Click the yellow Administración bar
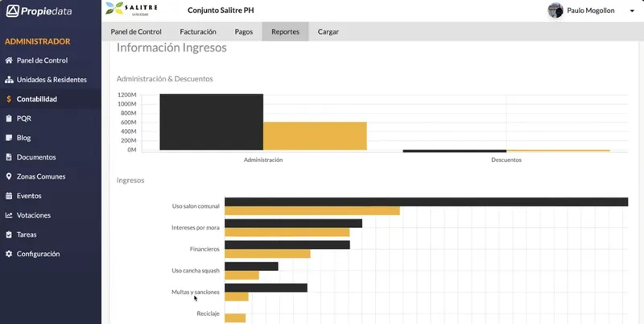 pos(315,136)
